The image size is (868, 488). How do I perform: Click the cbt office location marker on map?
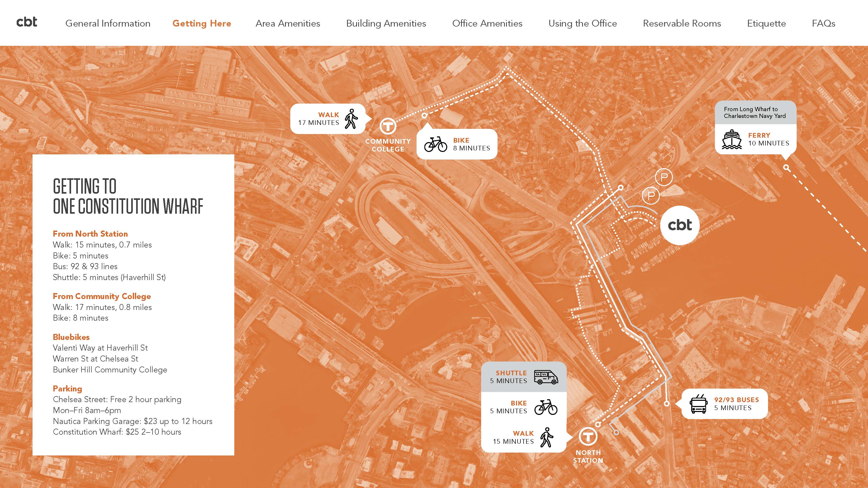[x=680, y=225]
